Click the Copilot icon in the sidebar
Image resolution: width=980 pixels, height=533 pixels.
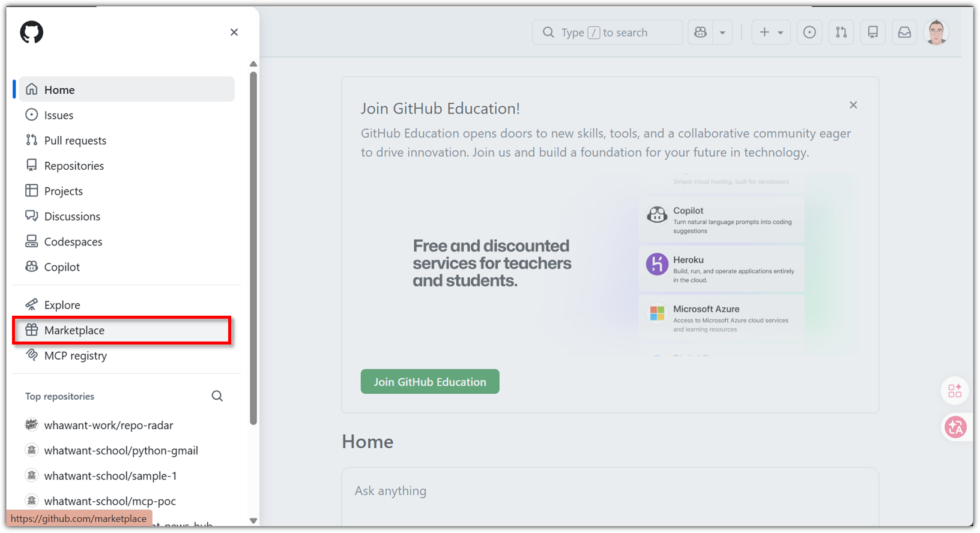tap(32, 266)
